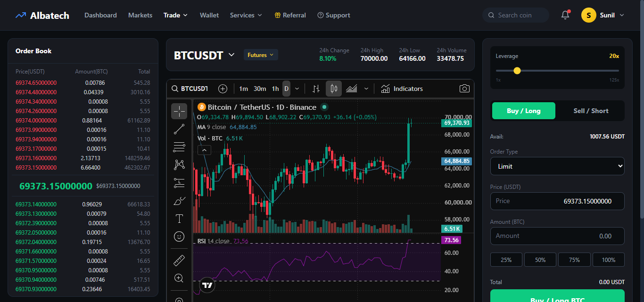
Task: Click the Buy / Long BTC submit button
Action: point(557,296)
